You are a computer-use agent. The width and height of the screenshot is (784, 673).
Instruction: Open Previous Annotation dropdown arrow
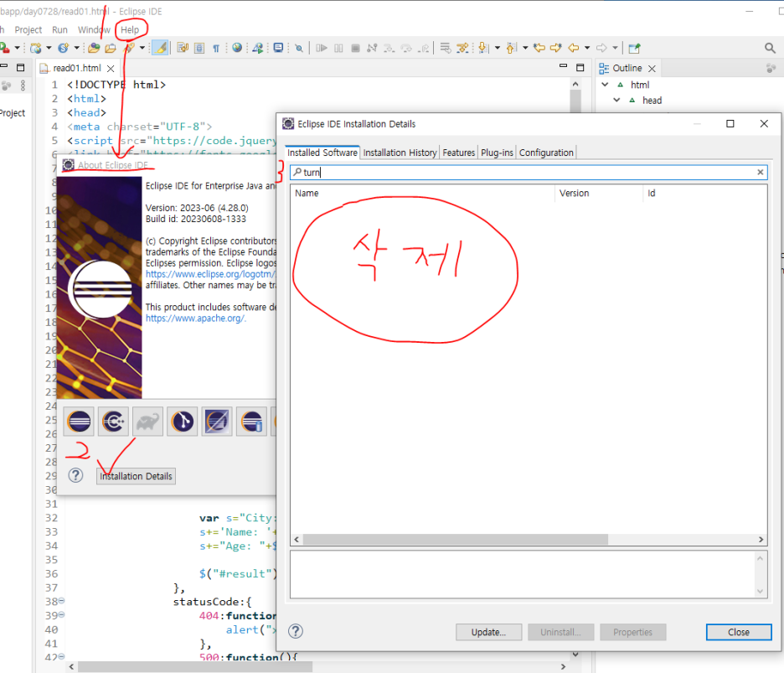click(525, 48)
